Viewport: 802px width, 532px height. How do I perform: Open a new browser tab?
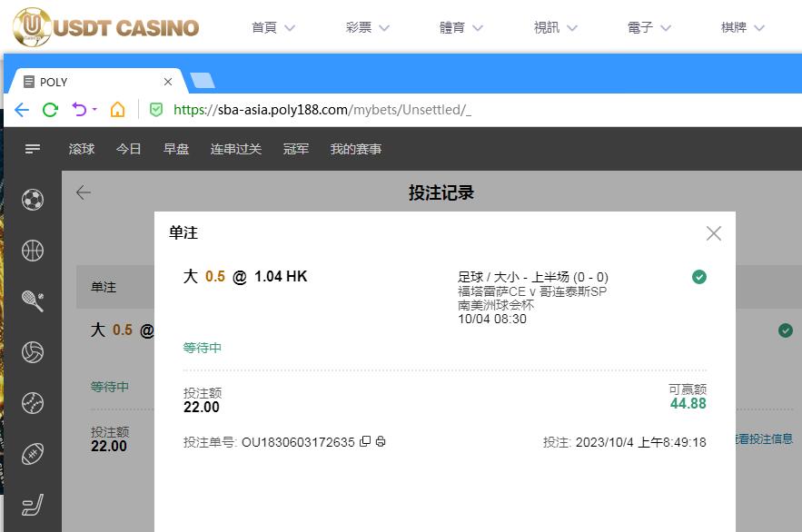point(203,80)
